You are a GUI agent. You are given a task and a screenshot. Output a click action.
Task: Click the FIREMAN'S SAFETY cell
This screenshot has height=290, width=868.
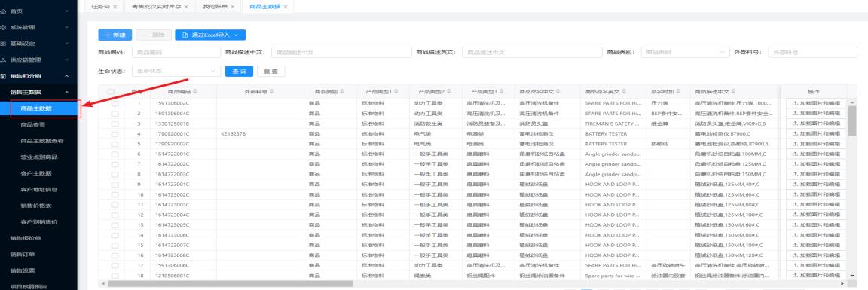coord(613,124)
